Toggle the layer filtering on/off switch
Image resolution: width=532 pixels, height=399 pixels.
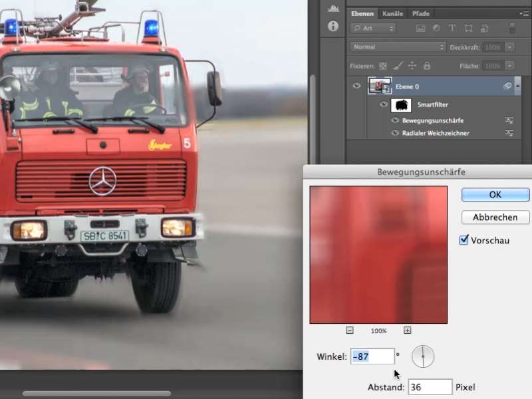tap(512, 28)
